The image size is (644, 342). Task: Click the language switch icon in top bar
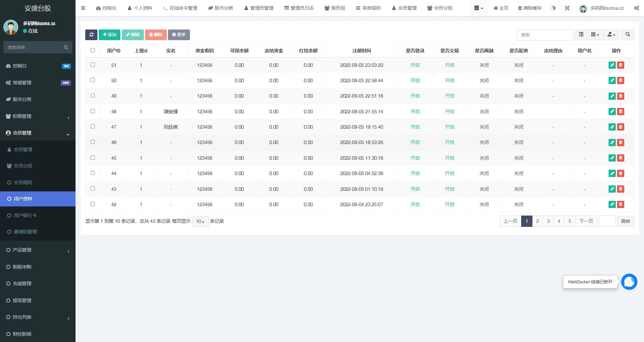(x=553, y=8)
